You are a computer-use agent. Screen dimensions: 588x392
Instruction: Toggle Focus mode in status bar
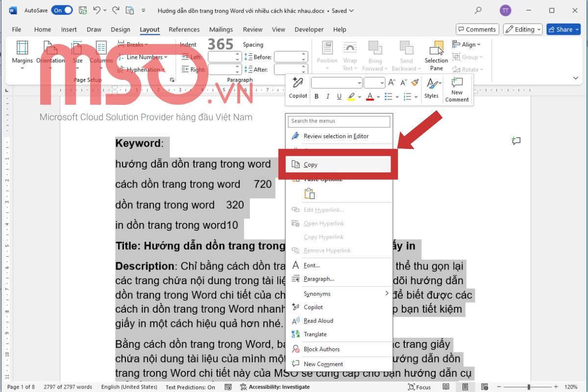click(419, 387)
